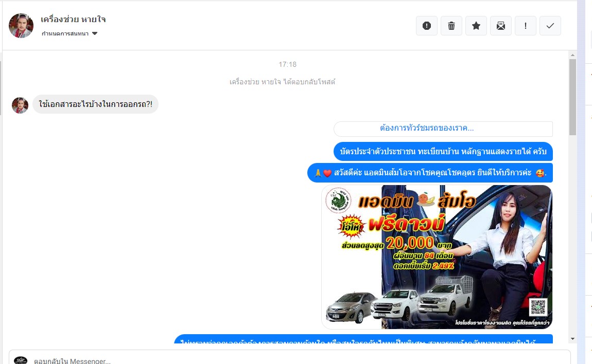Click the small sender avatar beside the incoming message
The image size is (592, 364).
coord(20,105)
